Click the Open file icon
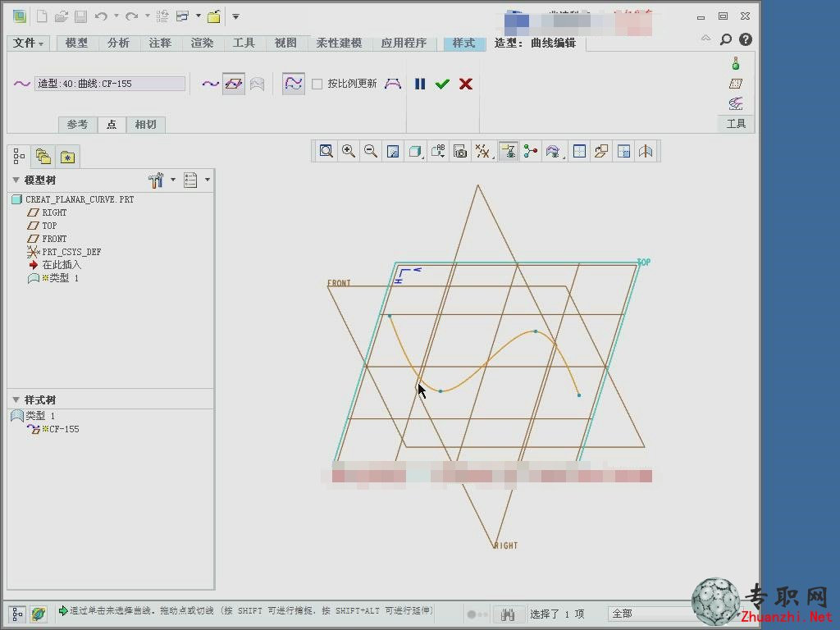Screen dimensions: 840x630 pos(61,16)
